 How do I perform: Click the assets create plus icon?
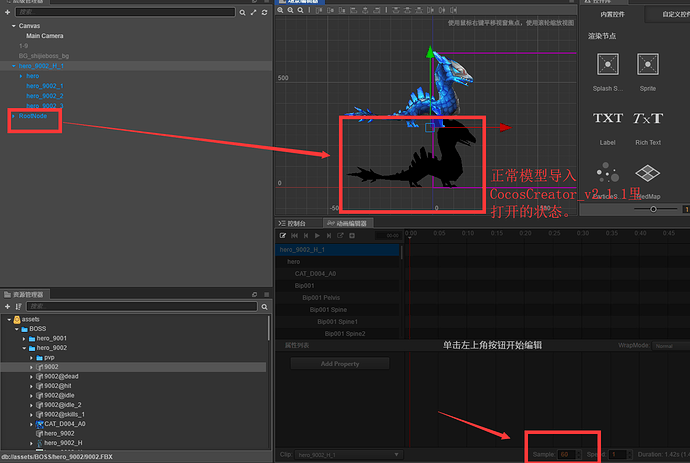tap(7, 306)
